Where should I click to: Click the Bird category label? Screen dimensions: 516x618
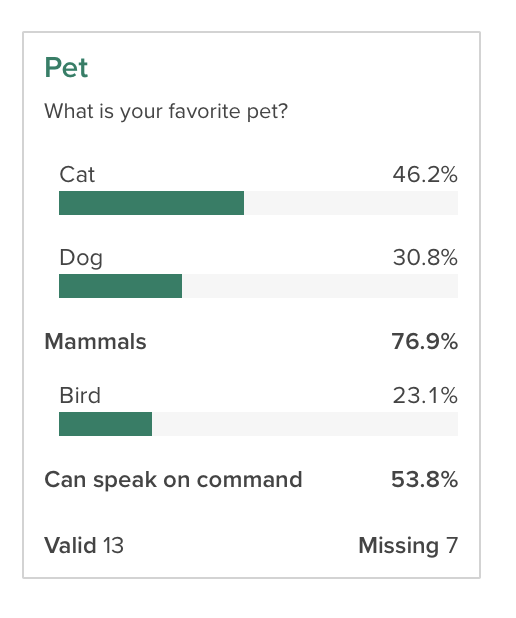pyautogui.click(x=80, y=395)
